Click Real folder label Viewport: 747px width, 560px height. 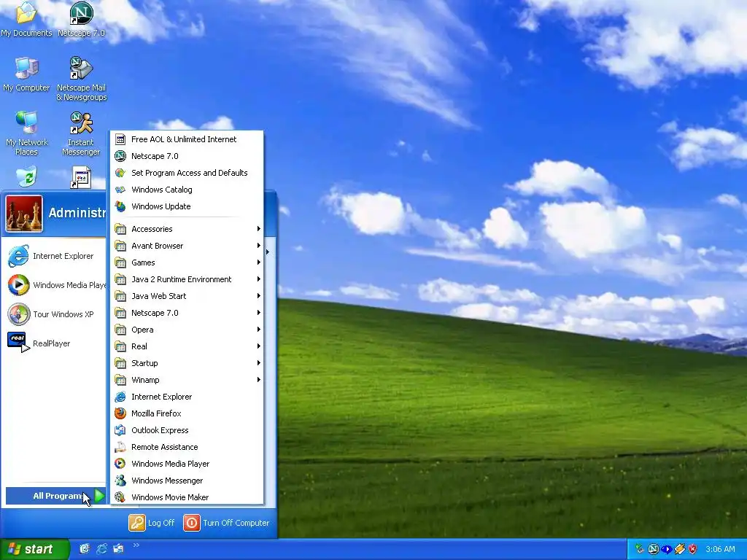[139, 346]
